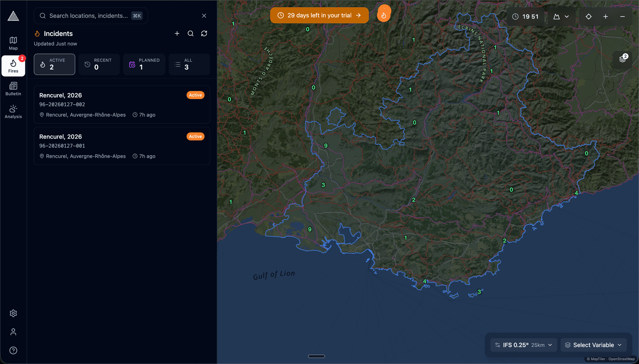Switch to the Planned incidents filter
Image resolution: width=639 pixels, height=364 pixels.
pyautogui.click(x=144, y=64)
